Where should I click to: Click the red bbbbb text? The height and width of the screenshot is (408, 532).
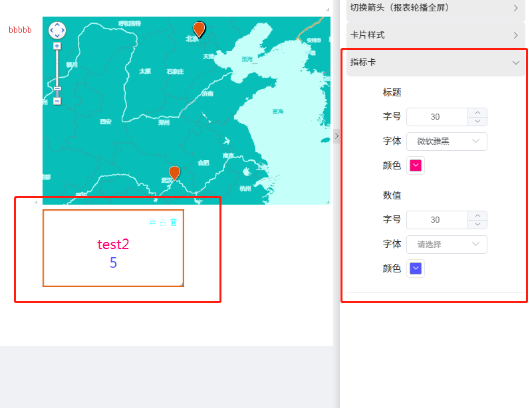pos(20,30)
